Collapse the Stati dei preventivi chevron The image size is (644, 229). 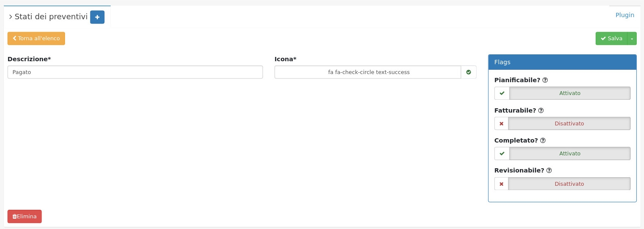click(x=10, y=17)
